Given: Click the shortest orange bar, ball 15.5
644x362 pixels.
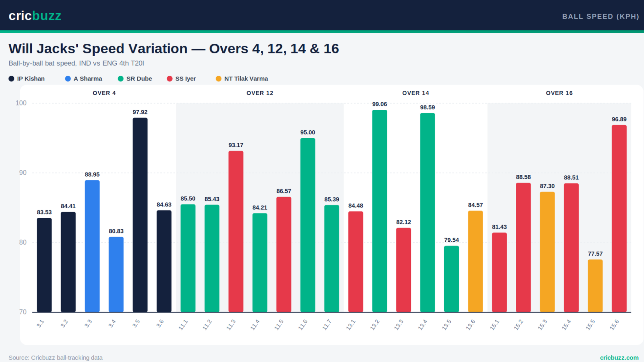Looking at the screenshot, I should click(595, 286).
